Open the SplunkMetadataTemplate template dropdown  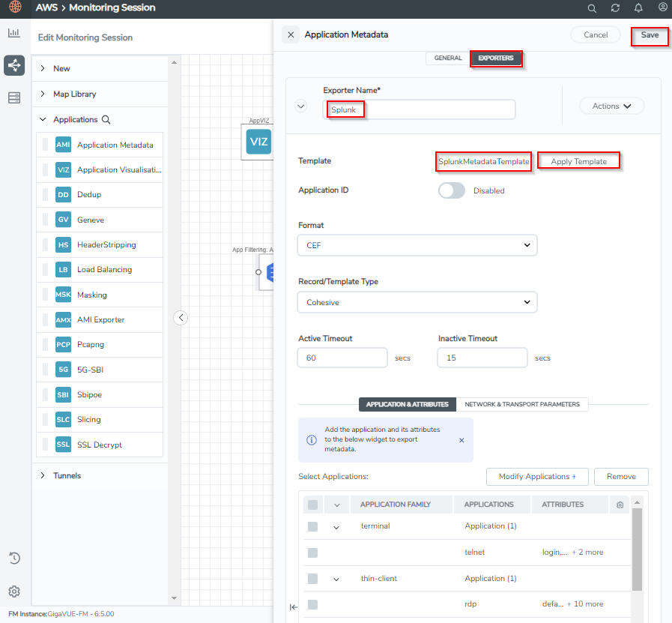click(483, 162)
